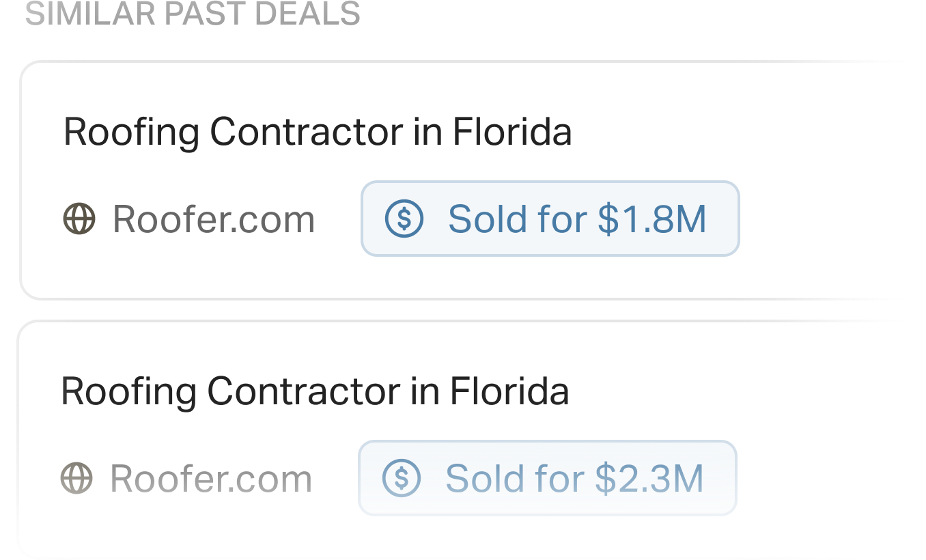
Task: Click the '$2.3M' price text
Action: coord(649,478)
